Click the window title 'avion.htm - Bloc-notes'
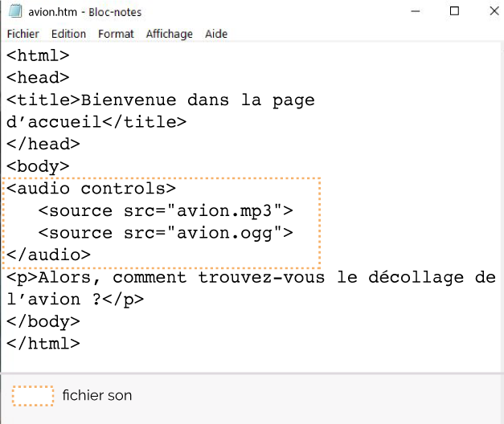The width and height of the screenshot is (504, 424). pos(85,12)
